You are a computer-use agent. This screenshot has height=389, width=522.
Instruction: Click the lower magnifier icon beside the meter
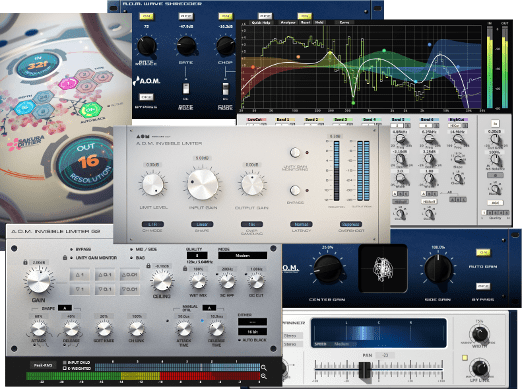pyautogui.click(x=264, y=376)
